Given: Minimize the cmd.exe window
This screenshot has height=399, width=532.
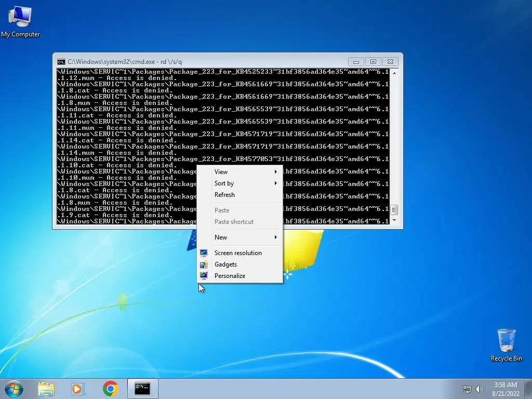Looking at the screenshot, I should (356, 62).
